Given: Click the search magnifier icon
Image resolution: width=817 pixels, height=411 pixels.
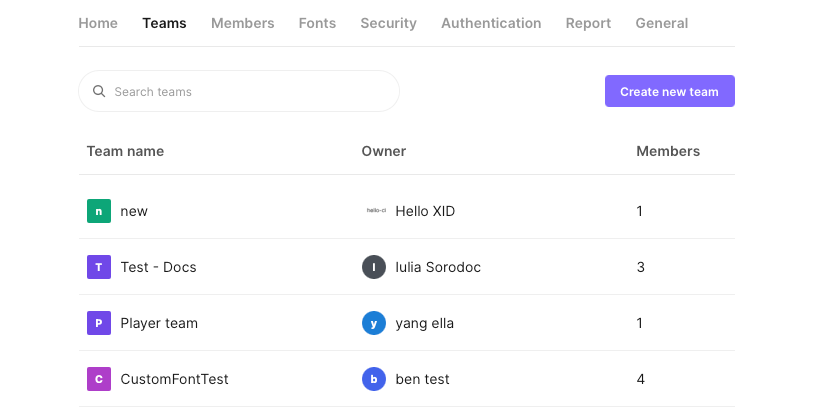Looking at the screenshot, I should tap(99, 92).
